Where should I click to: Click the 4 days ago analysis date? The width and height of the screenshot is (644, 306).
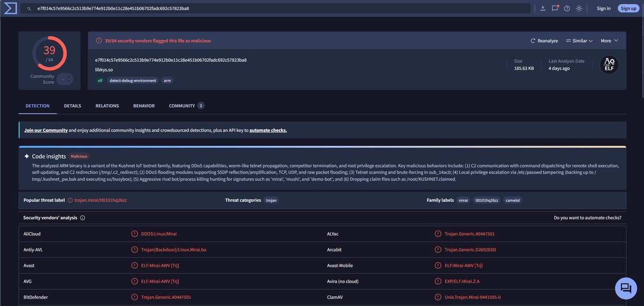(x=559, y=68)
